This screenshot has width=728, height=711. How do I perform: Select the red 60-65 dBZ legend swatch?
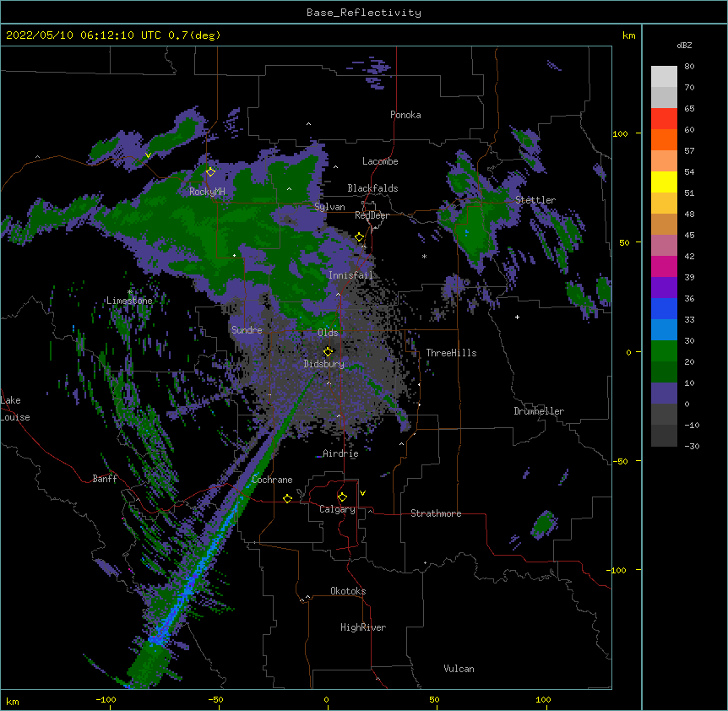[x=664, y=119]
